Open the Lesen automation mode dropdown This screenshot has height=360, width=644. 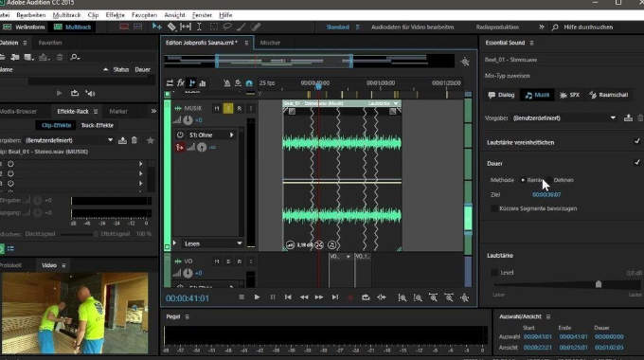pyautogui.click(x=212, y=243)
